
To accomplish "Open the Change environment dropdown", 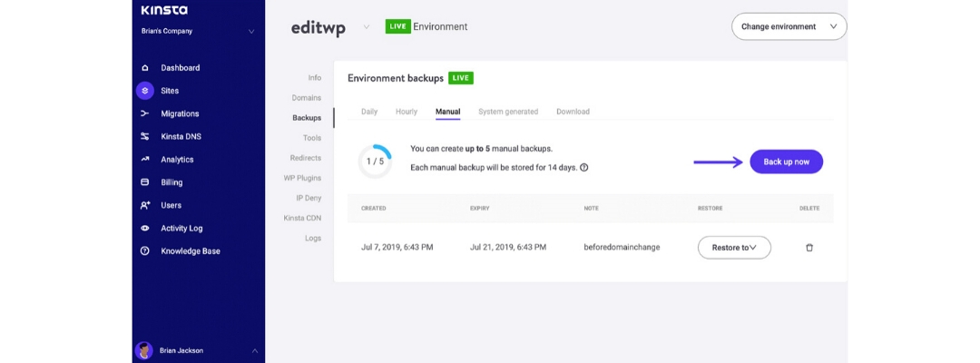I will tap(789, 27).
